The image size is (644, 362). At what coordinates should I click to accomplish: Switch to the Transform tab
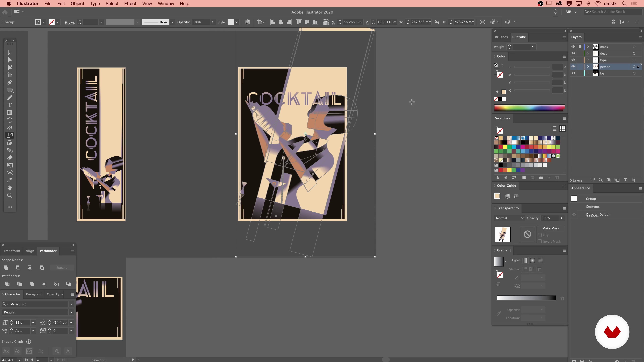click(12, 251)
